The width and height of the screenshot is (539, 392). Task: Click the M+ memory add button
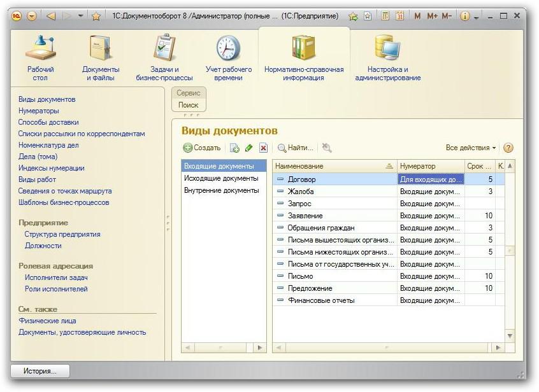click(x=432, y=16)
